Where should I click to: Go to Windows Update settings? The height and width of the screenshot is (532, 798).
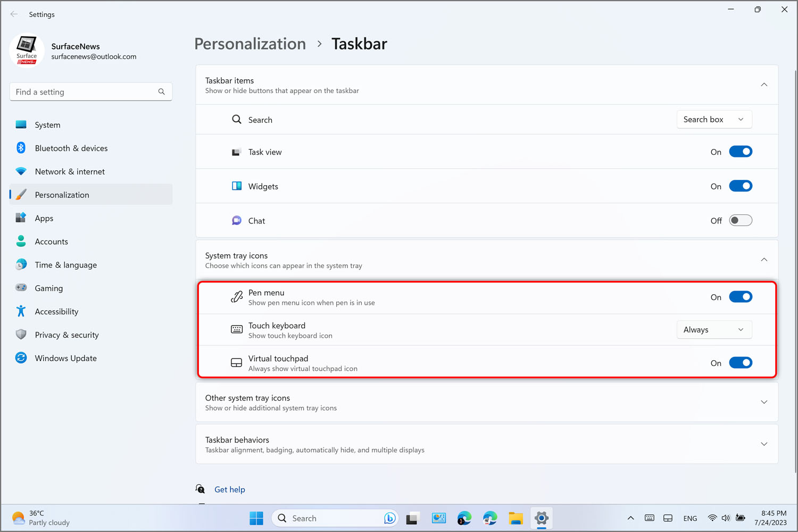pos(65,359)
